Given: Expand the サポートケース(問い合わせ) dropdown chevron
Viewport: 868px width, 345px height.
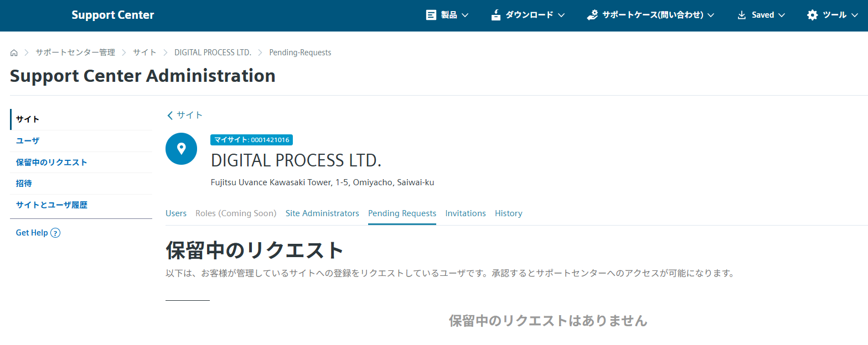Looking at the screenshot, I should click(711, 15).
